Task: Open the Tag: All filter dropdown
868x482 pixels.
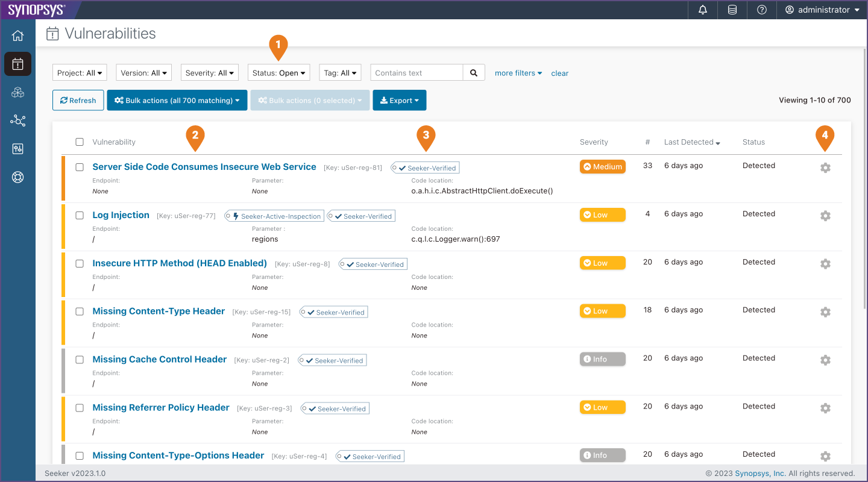Action: [x=340, y=73]
